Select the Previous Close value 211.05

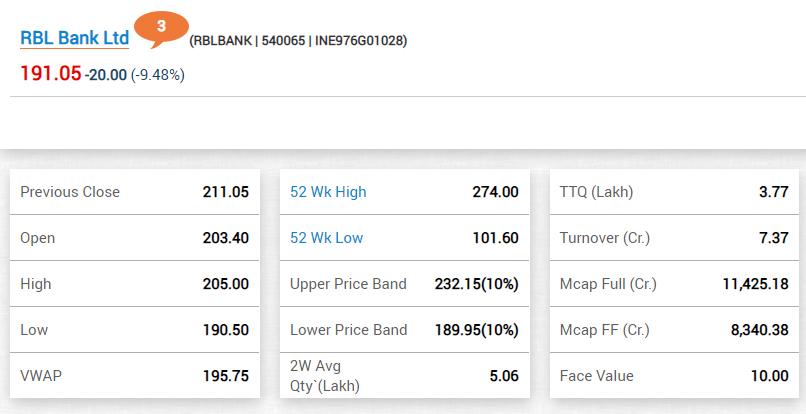point(225,192)
